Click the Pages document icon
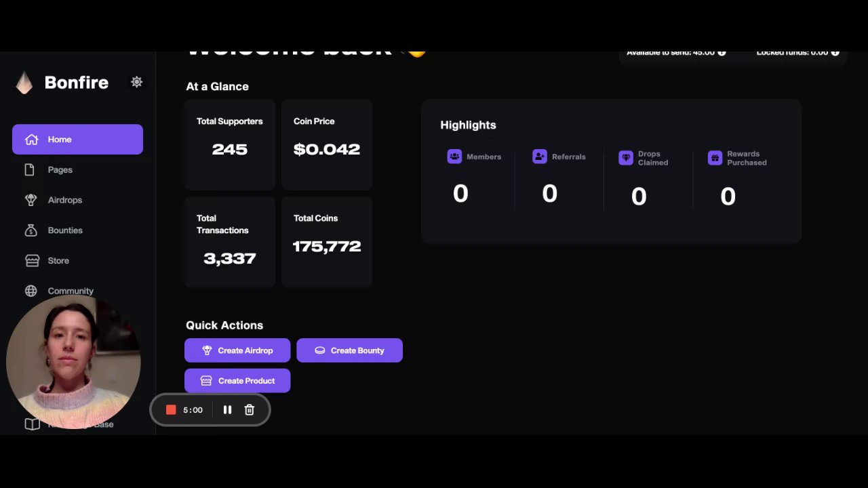The image size is (868, 488). click(29, 170)
